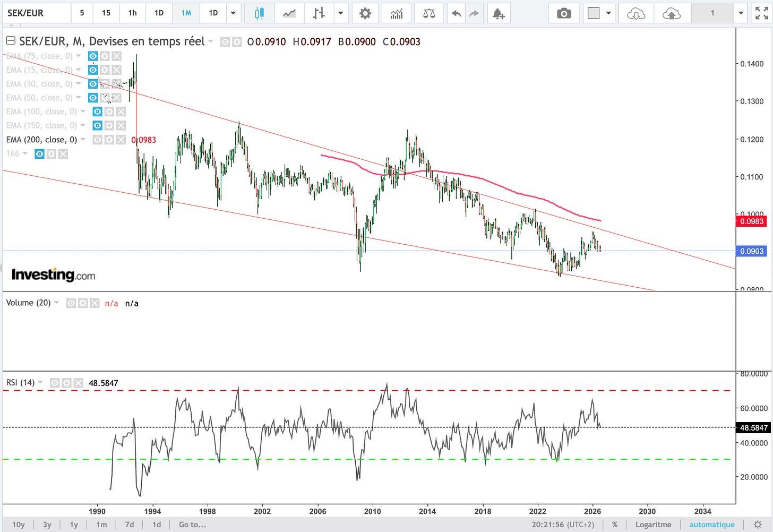The height and width of the screenshot is (532, 773).
Task: Set the range to 10y
Action: 19,525
